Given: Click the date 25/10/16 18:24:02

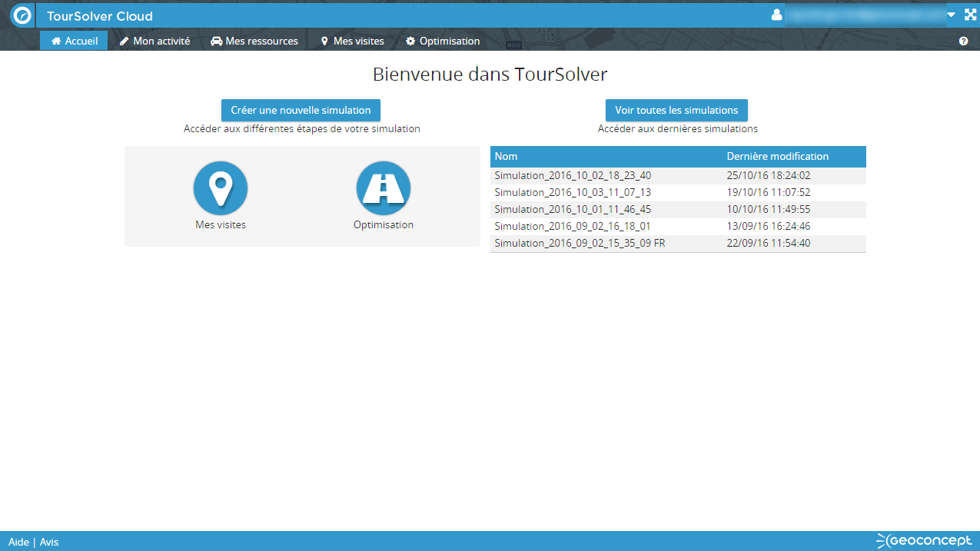Looking at the screenshot, I should 769,175.
